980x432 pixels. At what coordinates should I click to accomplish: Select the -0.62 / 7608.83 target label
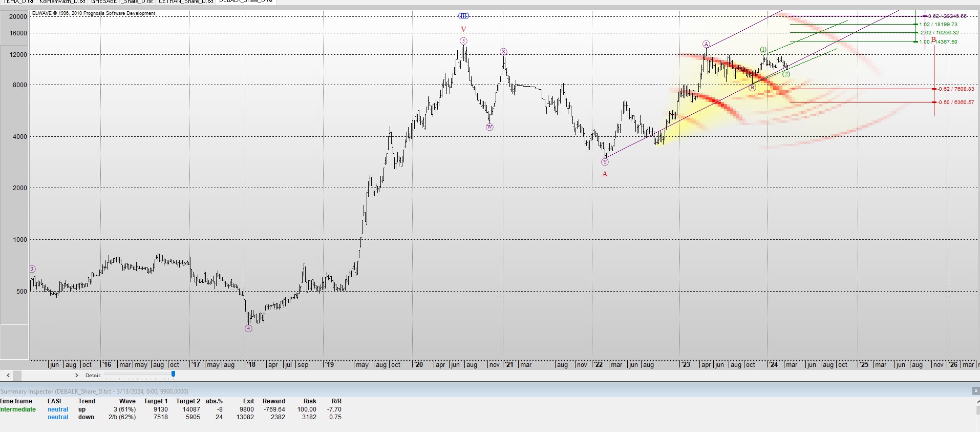(x=955, y=89)
